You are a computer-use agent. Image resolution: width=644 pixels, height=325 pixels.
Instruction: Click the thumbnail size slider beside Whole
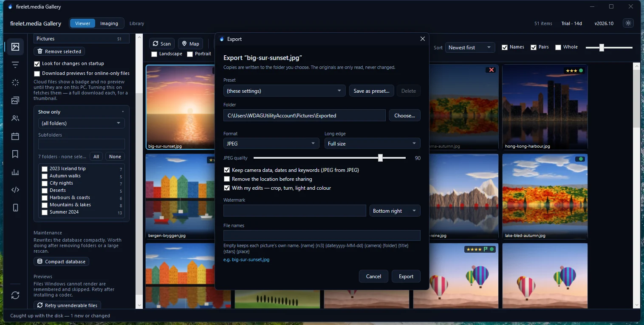click(x=609, y=47)
